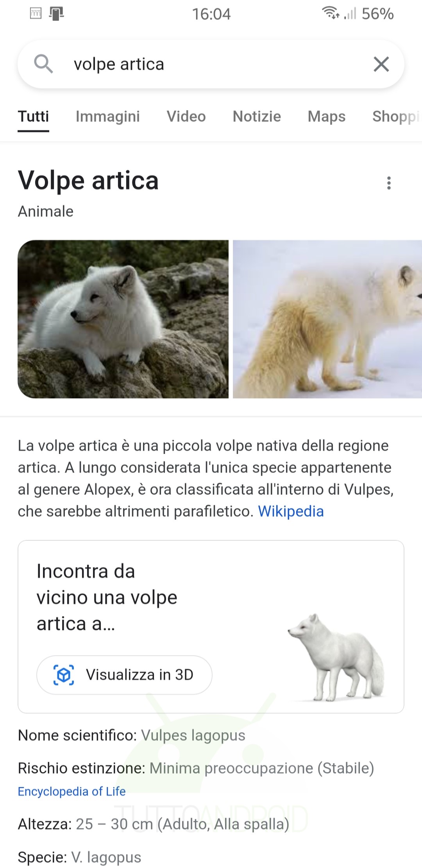
Task: Open the Maps tab
Action: 327,117
